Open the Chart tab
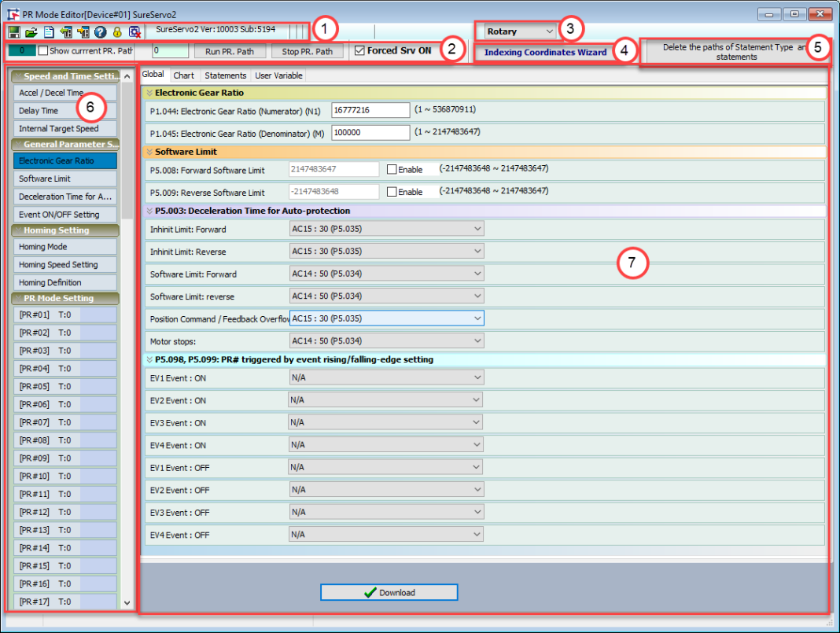 [183, 75]
